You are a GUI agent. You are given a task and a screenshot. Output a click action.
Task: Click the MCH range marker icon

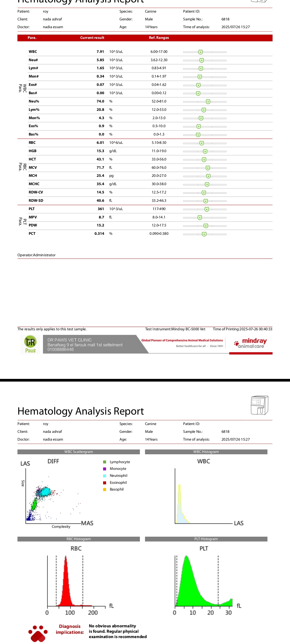(x=208, y=176)
